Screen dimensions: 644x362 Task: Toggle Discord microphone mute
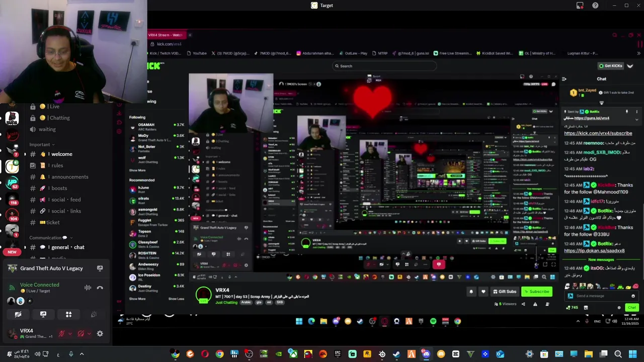62,333
